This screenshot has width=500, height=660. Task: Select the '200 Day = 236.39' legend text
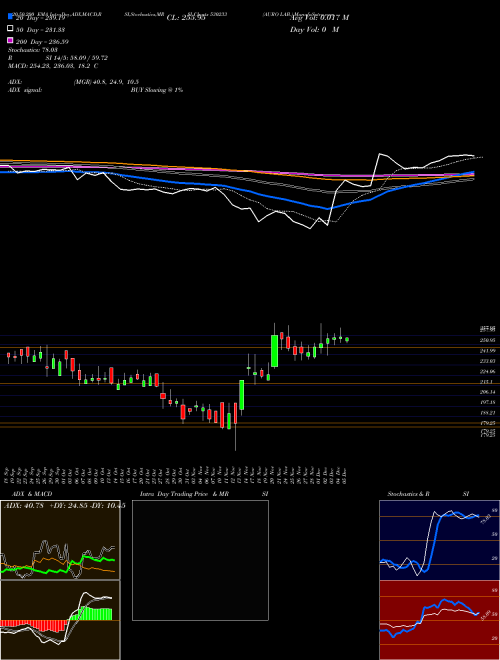43,41
